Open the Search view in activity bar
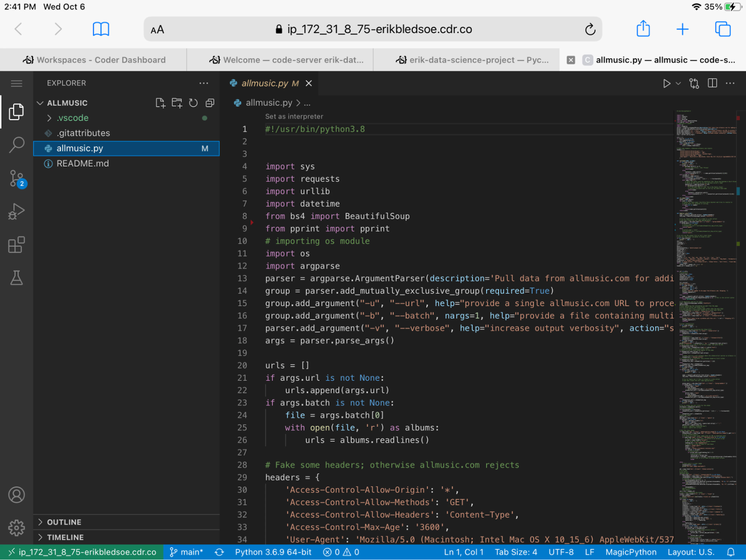This screenshot has width=746, height=560. (16, 145)
